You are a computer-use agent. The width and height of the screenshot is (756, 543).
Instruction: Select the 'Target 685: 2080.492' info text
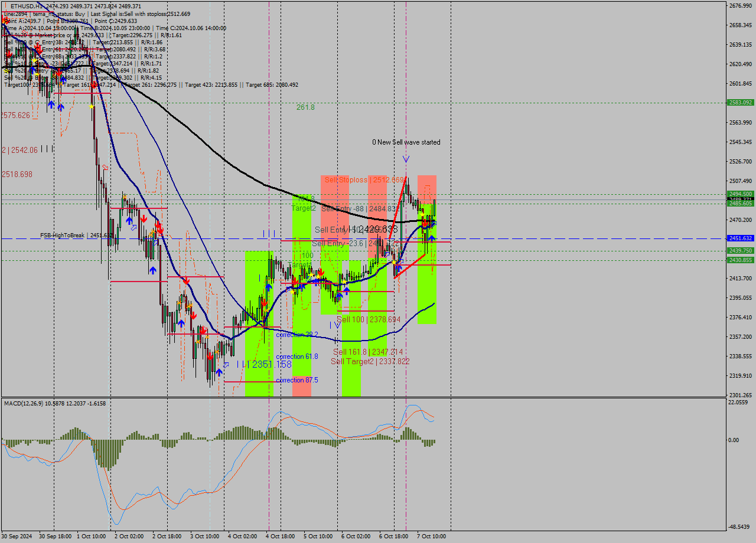[272, 85]
